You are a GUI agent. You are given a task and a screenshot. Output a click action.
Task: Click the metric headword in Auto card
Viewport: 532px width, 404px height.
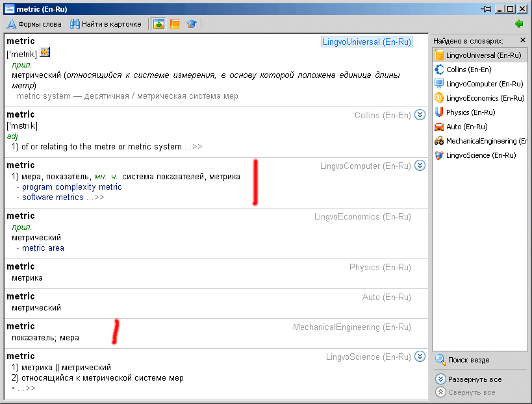[21, 296]
